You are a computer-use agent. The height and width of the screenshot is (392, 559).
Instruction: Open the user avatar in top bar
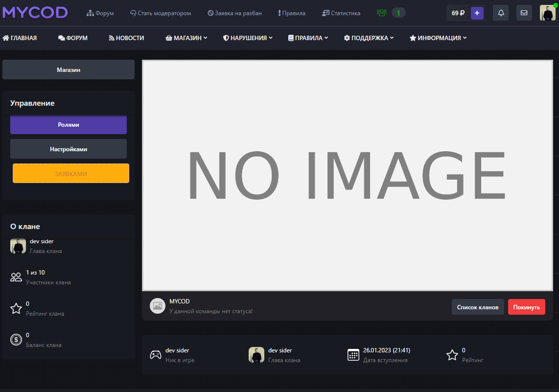(547, 13)
